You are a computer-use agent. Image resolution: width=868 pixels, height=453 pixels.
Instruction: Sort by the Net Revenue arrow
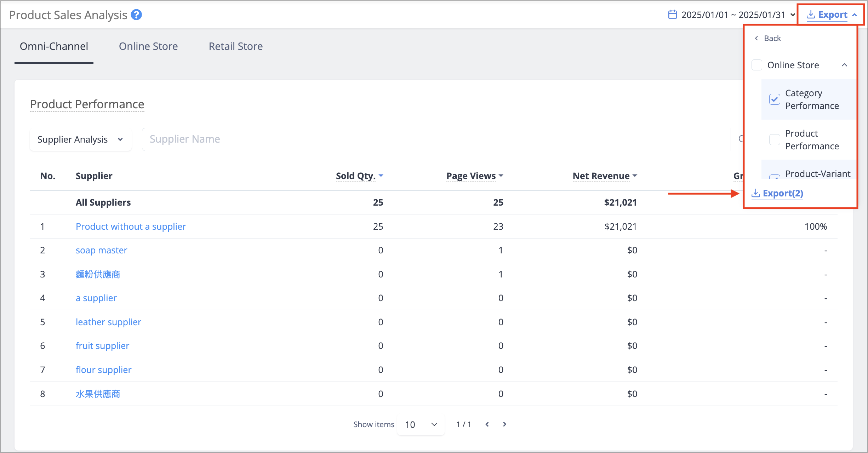point(635,176)
